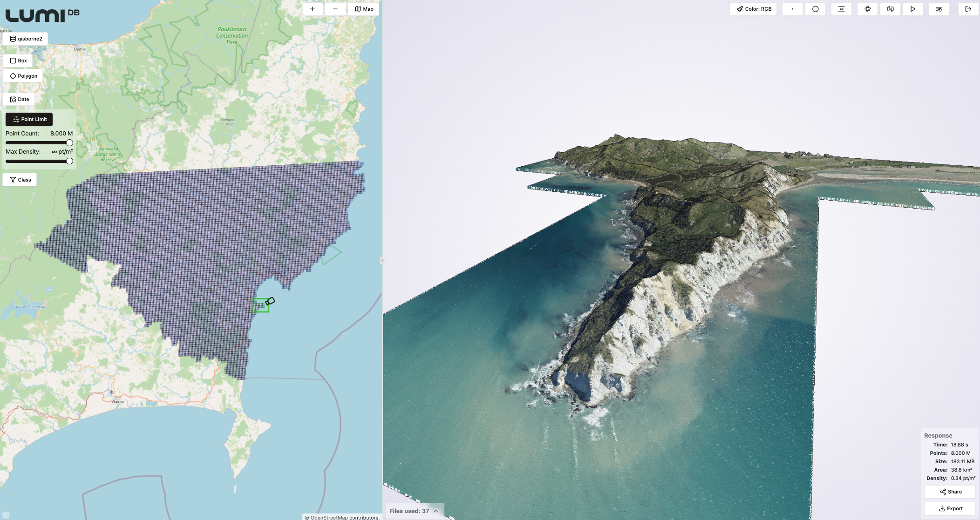Expand the Files used: 37 list
Screen dimensions: 980x520
point(414,511)
